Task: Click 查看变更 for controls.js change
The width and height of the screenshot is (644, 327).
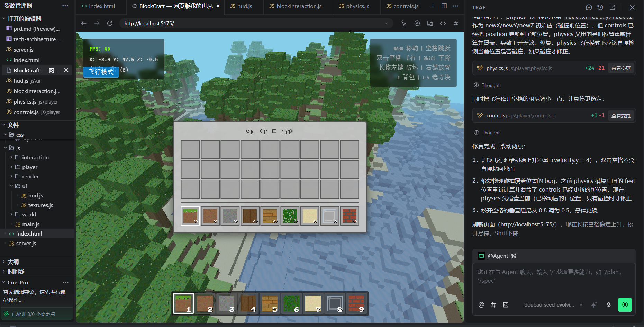Action: click(x=621, y=116)
